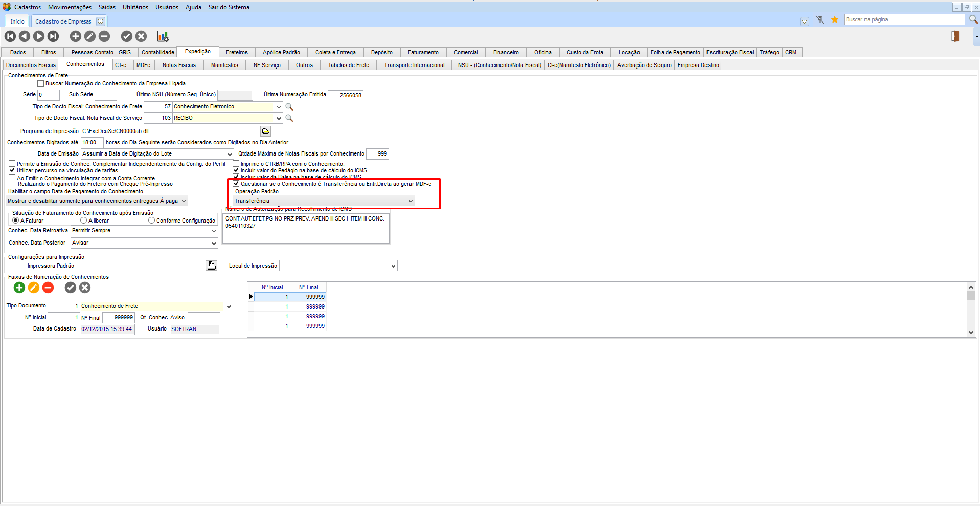Cancel numbering range edit with gray X
The width and height of the screenshot is (980, 506).
[85, 288]
